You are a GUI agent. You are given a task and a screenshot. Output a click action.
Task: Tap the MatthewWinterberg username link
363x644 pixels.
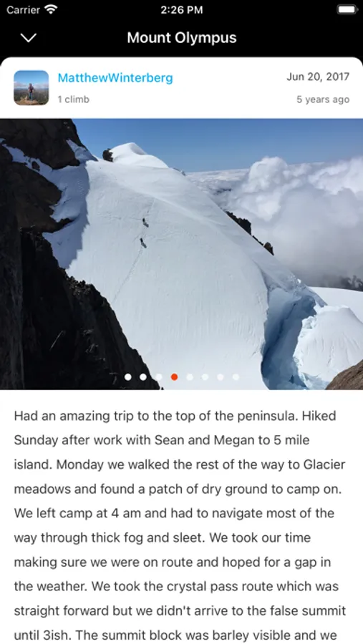click(115, 77)
